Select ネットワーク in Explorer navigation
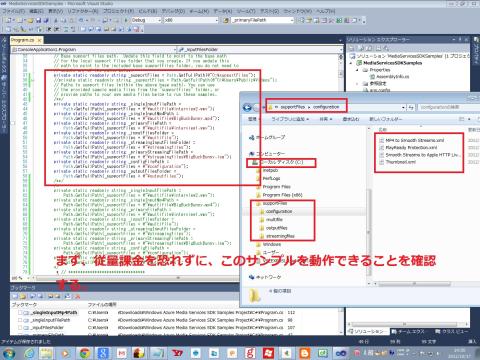Screen dimensions: 480x360 pos(266,277)
